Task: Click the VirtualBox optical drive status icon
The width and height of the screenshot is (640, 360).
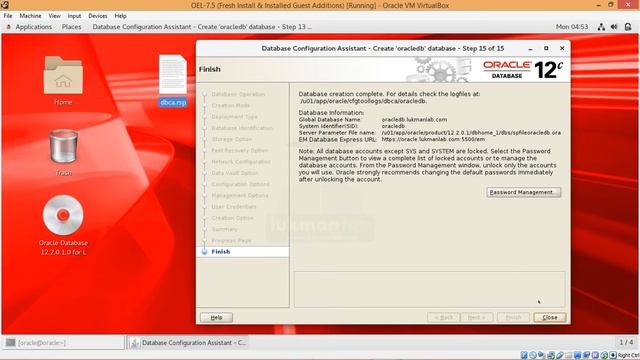Action: (x=533, y=355)
